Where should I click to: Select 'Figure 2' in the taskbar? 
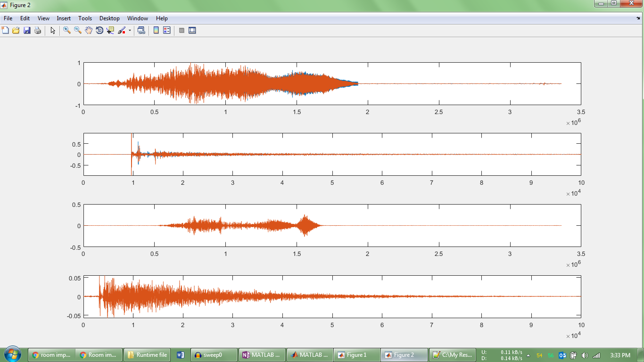click(x=405, y=355)
